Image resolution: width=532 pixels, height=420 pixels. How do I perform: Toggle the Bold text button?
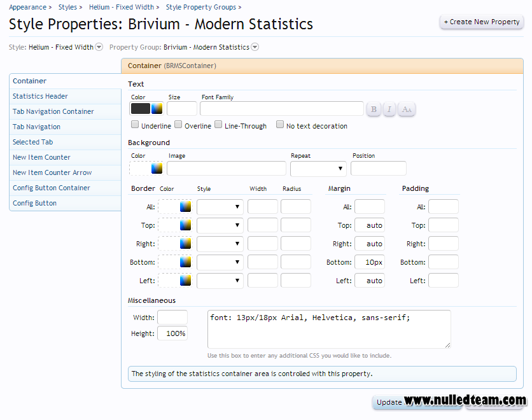(374, 109)
